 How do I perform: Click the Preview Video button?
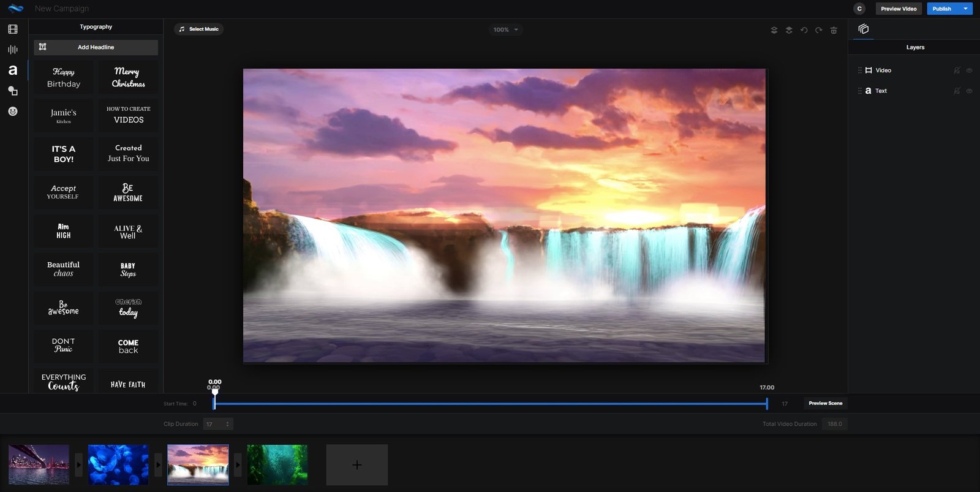click(899, 9)
